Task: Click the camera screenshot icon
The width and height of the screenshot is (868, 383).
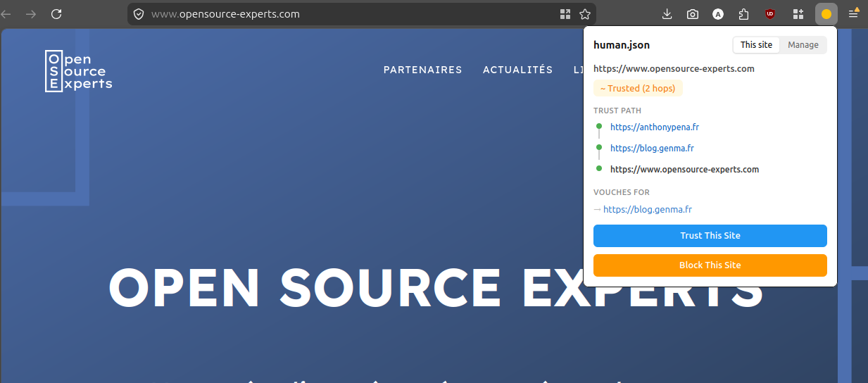Action: click(693, 14)
